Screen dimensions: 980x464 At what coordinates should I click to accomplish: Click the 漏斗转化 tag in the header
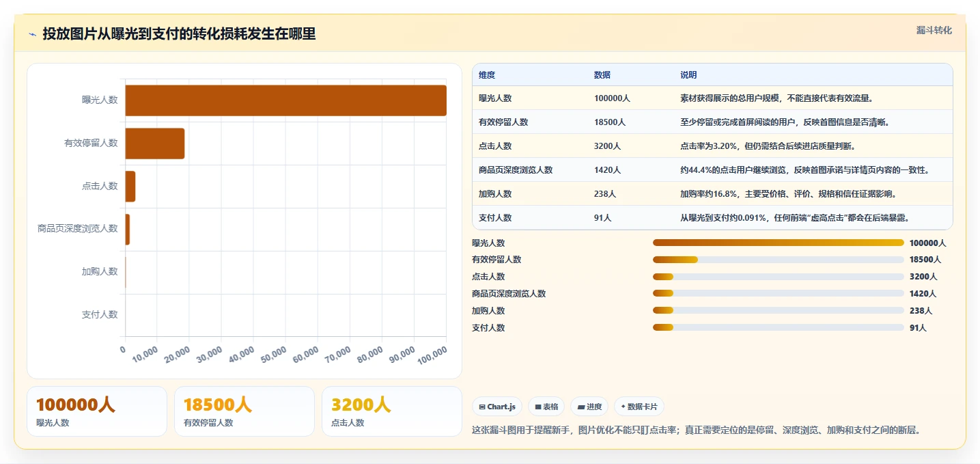[934, 31]
